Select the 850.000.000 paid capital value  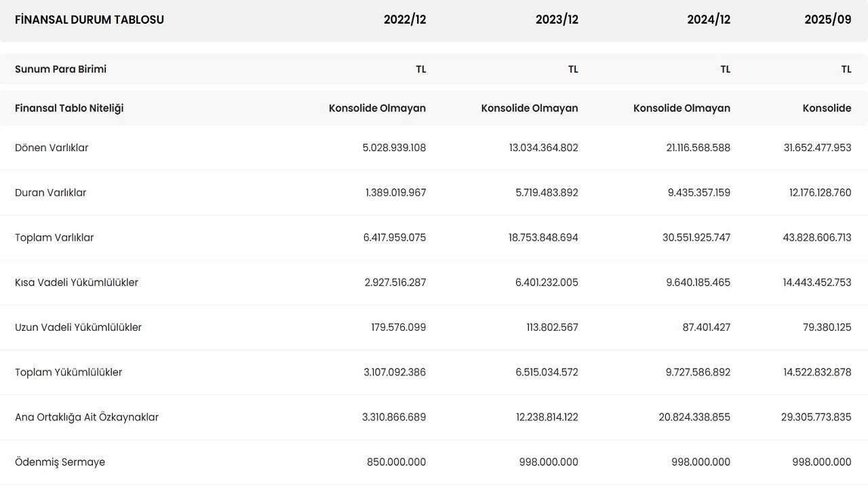click(x=397, y=462)
